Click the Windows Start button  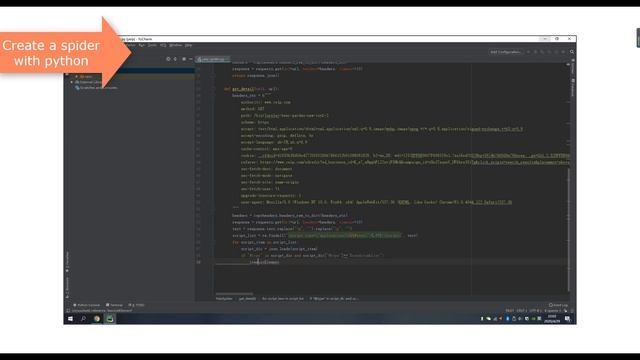pos(70,319)
